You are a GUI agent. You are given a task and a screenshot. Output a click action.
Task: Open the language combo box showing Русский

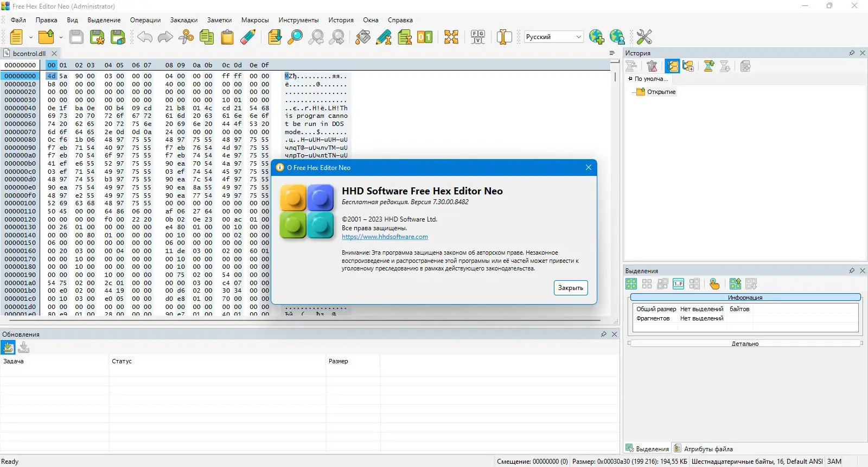553,37
